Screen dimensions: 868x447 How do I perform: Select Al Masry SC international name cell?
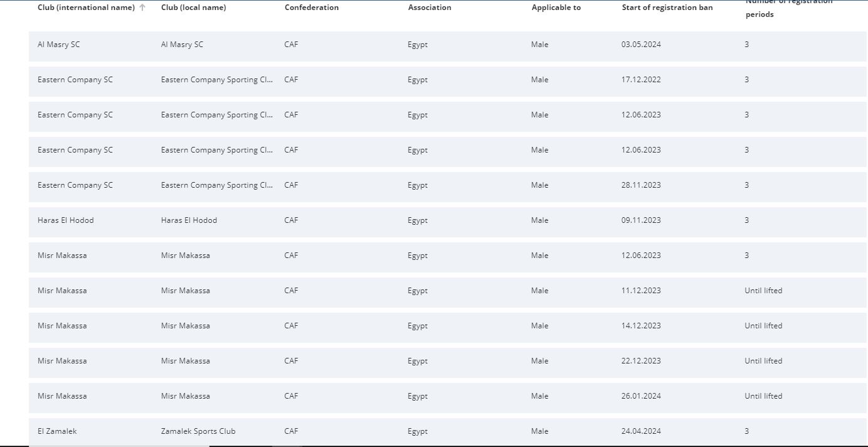(x=59, y=45)
